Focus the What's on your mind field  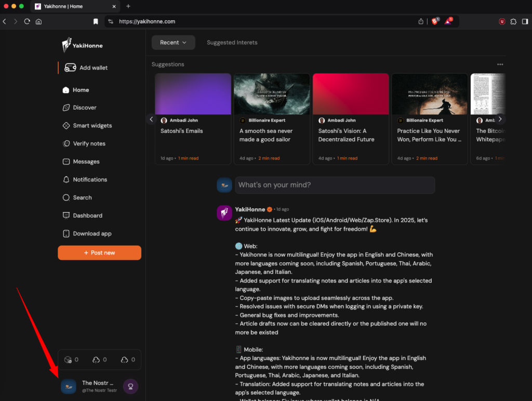coord(335,185)
